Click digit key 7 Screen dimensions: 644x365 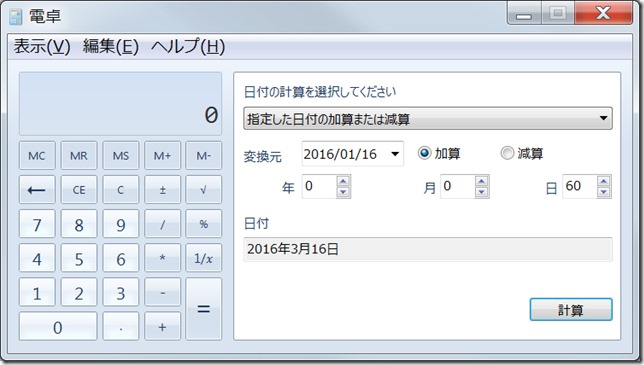[37, 224]
